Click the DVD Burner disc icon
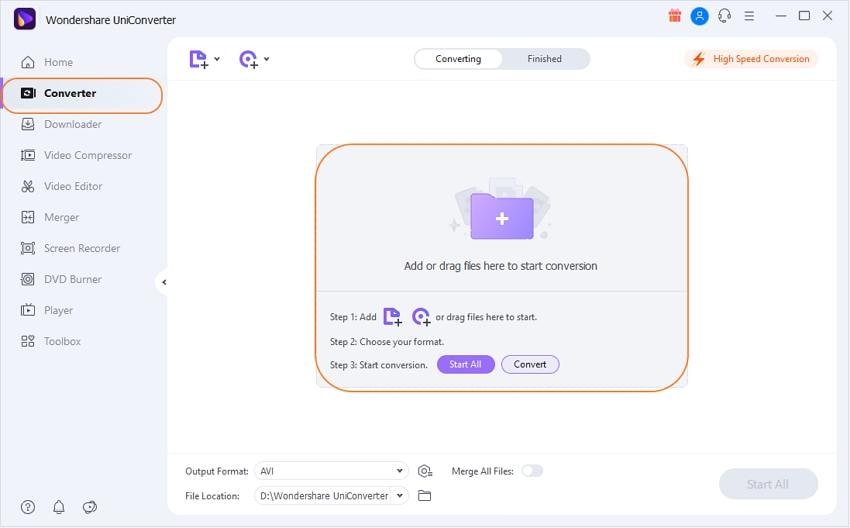 (28, 279)
